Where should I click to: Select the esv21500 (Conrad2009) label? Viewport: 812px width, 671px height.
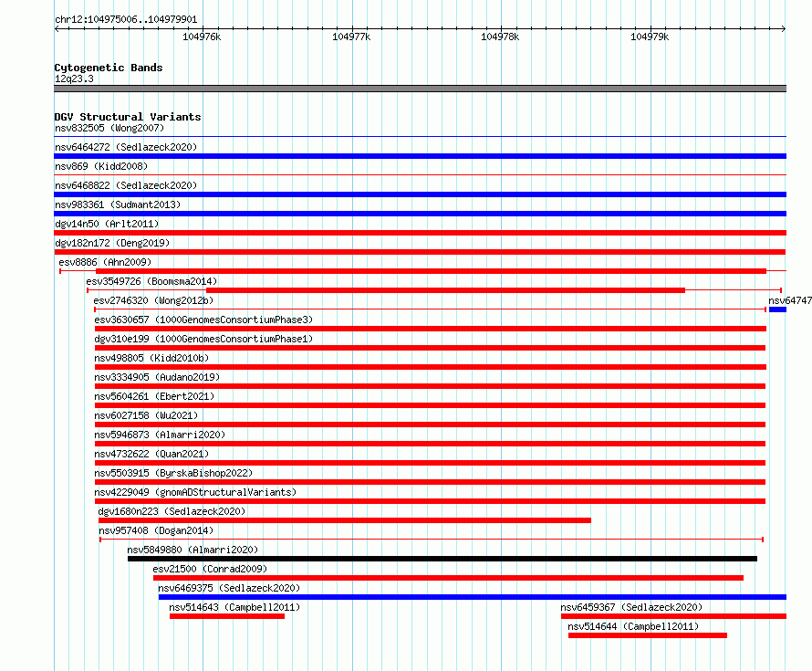(210, 569)
